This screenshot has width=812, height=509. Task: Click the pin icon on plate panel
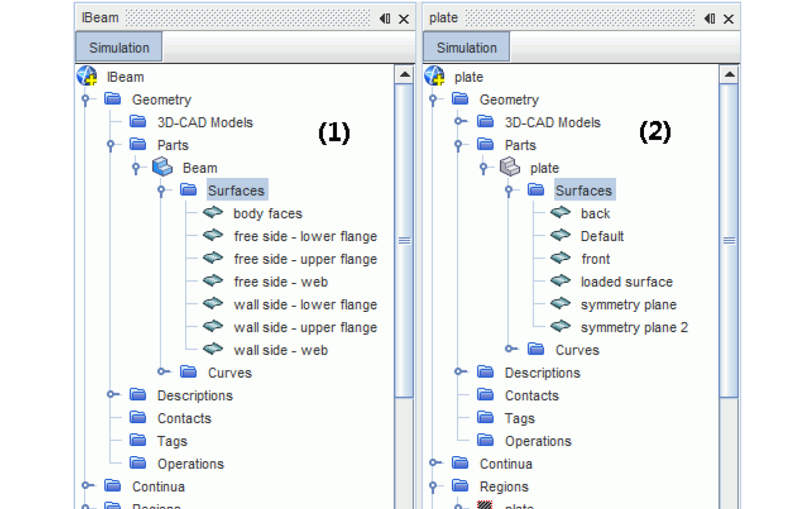(x=709, y=18)
